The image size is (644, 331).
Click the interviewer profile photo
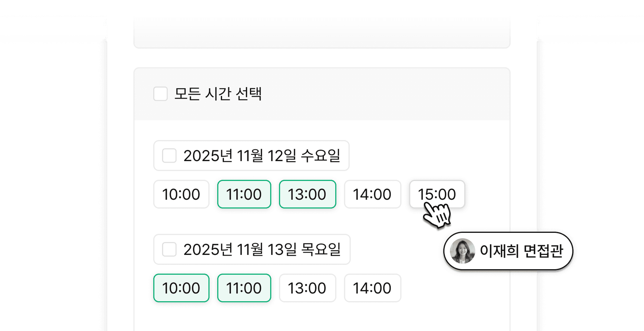point(463,251)
